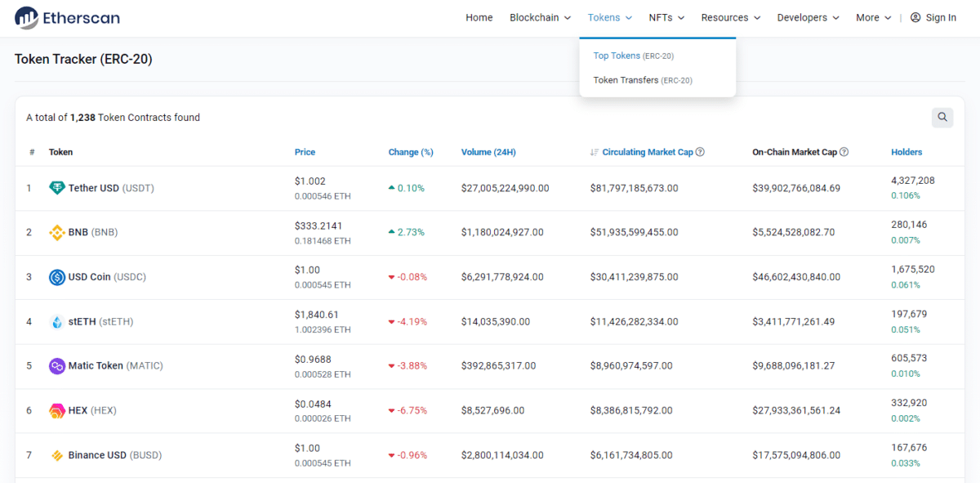
Task: Open the Top Tokens (ERC-20) link
Action: (x=634, y=55)
